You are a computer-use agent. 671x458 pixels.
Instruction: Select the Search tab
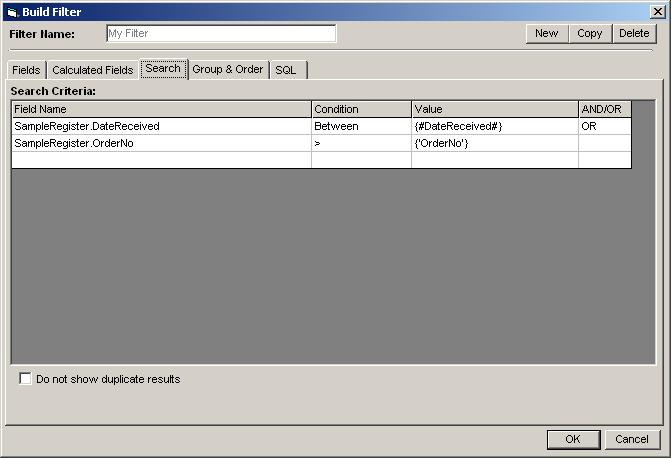163,69
